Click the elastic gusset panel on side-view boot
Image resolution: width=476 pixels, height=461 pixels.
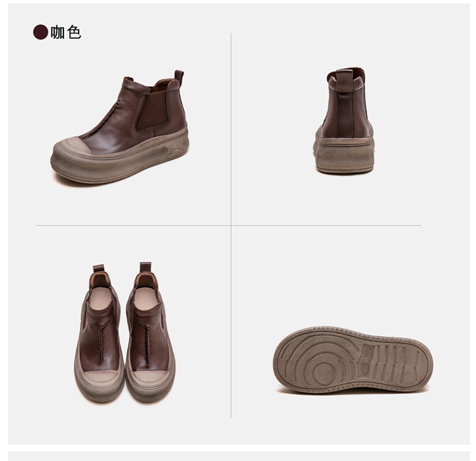tap(151, 112)
